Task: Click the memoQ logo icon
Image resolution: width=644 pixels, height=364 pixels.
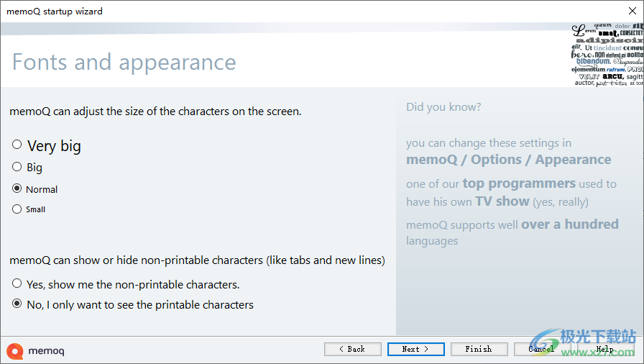Action: tap(15, 351)
